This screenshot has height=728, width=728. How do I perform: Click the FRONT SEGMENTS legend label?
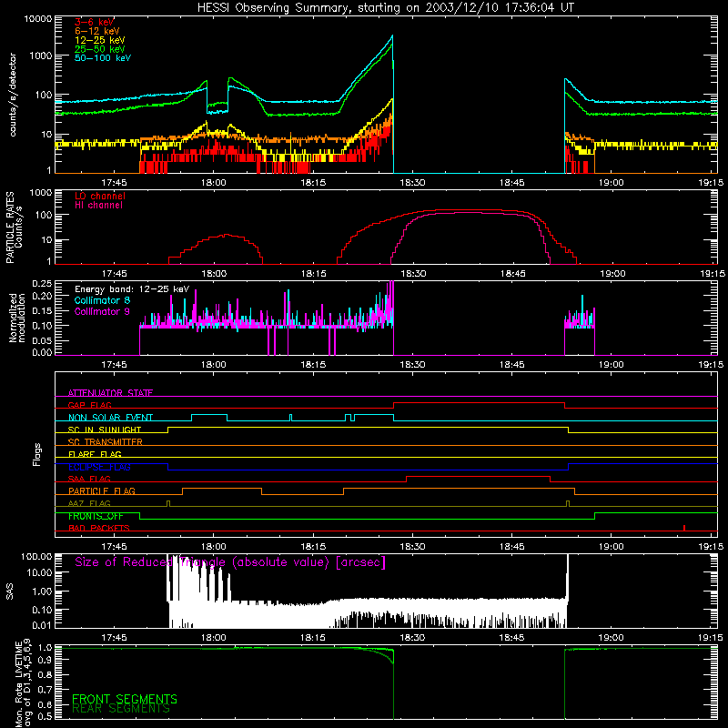tap(125, 699)
